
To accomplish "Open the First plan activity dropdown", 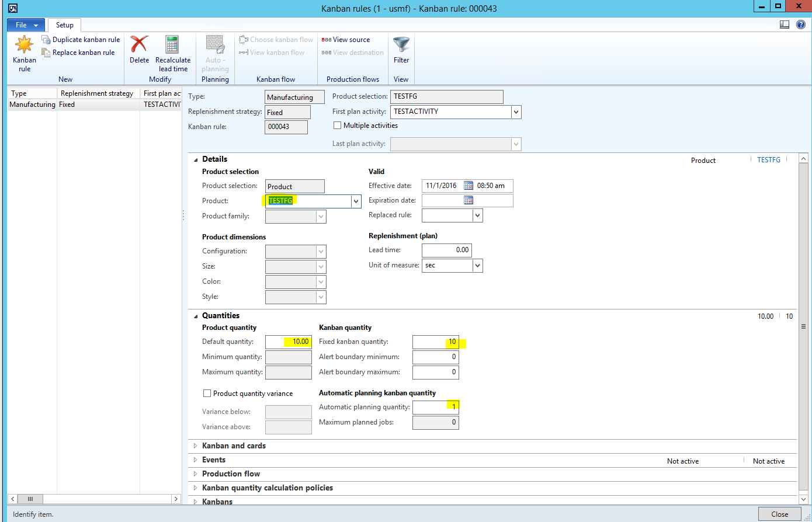I will pyautogui.click(x=516, y=112).
